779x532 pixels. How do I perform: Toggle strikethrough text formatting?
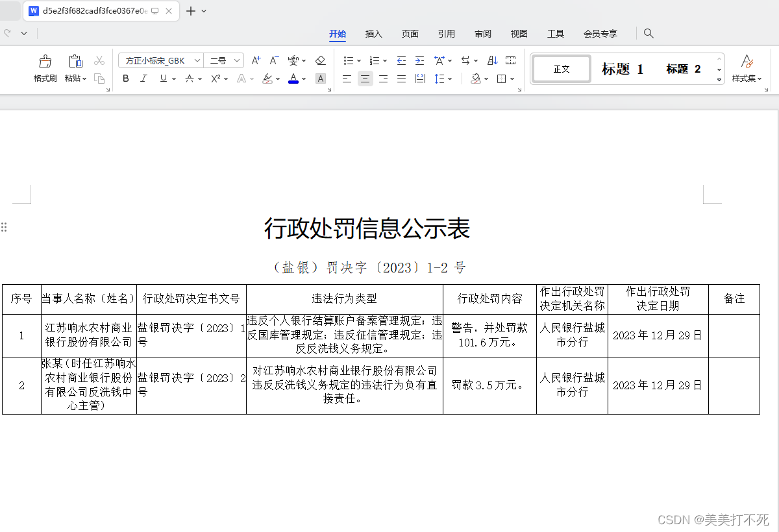click(189, 79)
